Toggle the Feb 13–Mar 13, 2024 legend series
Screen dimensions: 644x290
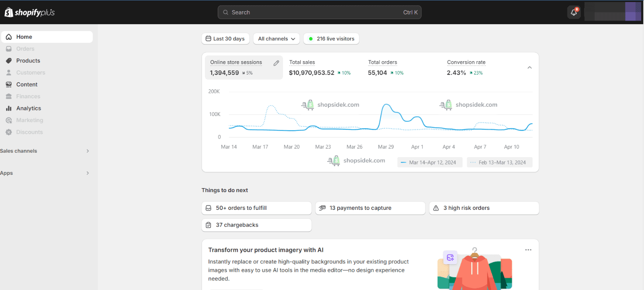(x=499, y=162)
